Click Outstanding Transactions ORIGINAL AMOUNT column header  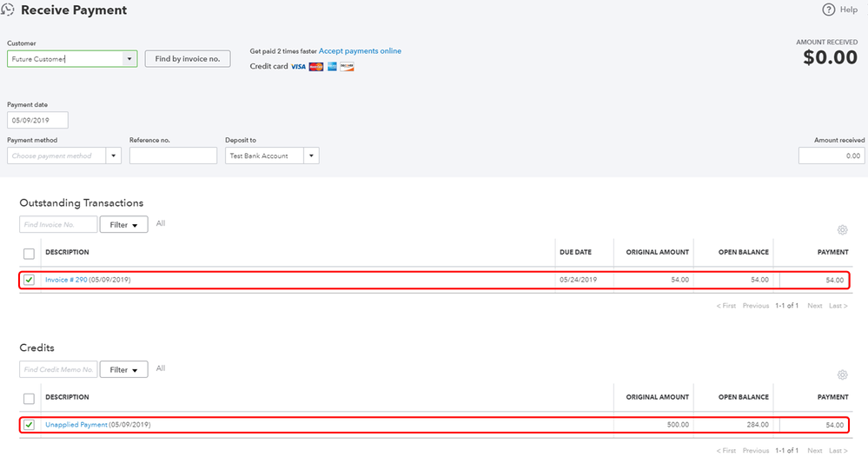tap(658, 252)
